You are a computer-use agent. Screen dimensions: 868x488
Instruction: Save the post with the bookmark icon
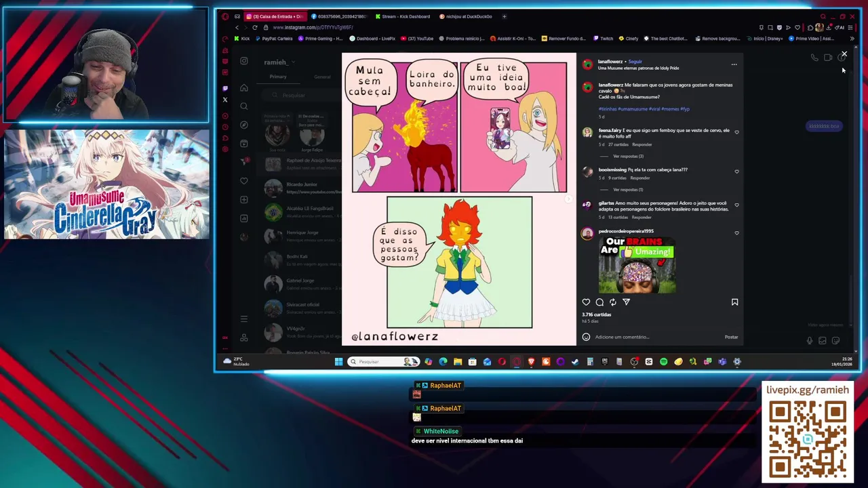(734, 302)
